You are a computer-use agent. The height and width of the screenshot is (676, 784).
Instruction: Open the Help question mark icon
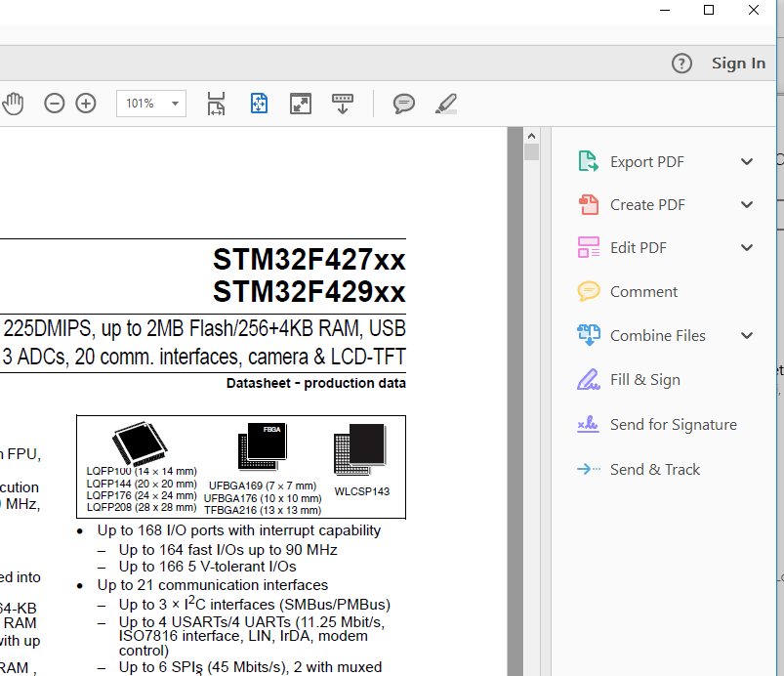pos(681,63)
